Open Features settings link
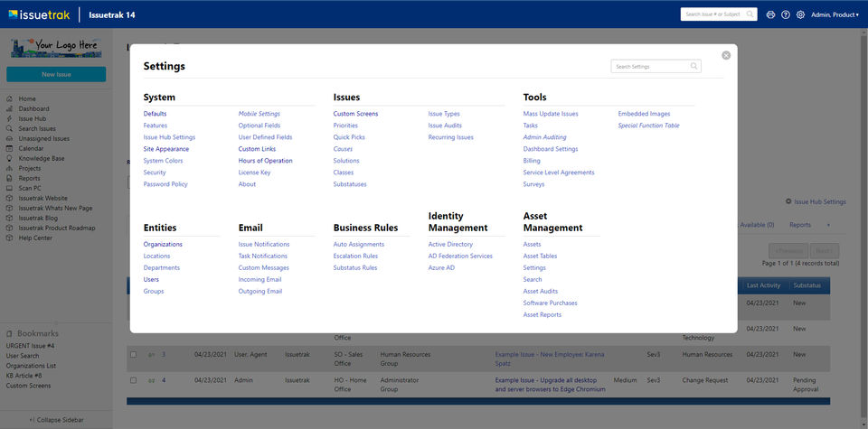 point(155,126)
